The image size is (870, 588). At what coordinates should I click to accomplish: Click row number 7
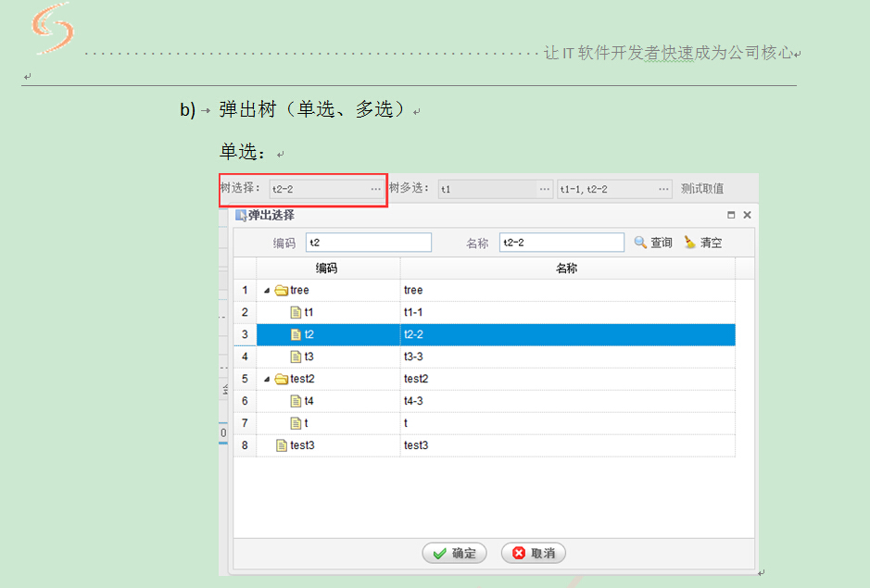point(245,423)
